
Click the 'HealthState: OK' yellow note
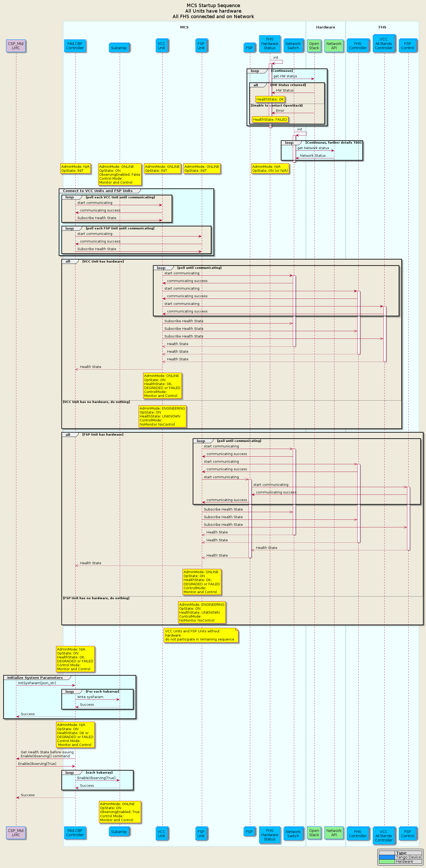[270, 99]
